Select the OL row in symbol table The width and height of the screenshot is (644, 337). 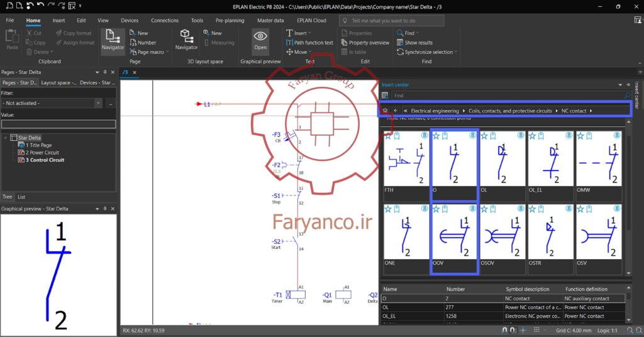click(503, 307)
